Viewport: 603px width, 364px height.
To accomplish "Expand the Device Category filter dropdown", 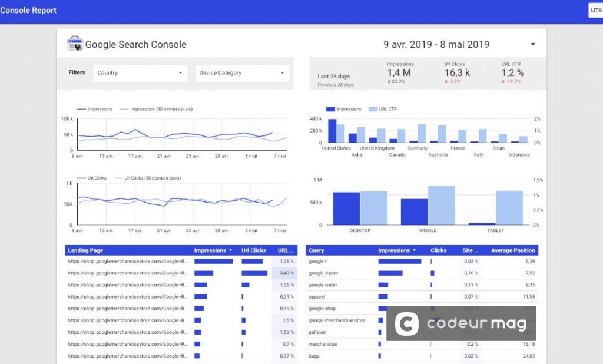I will [x=242, y=72].
